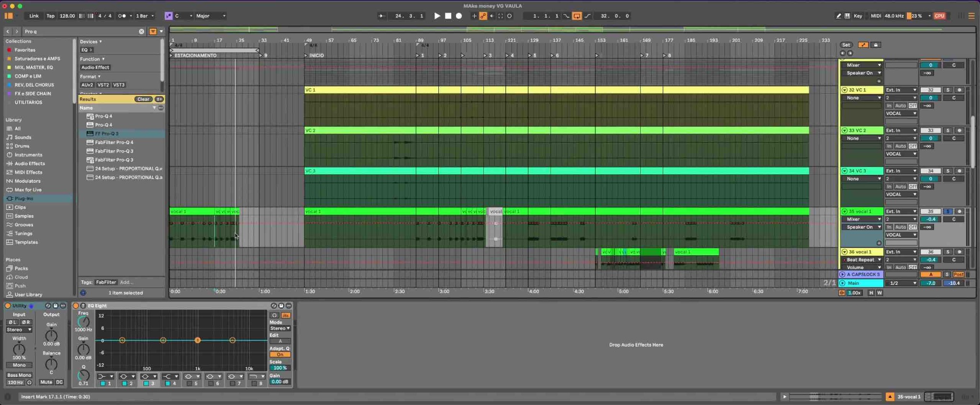
Task: Click the Utility Mute button
Action: coord(46,382)
